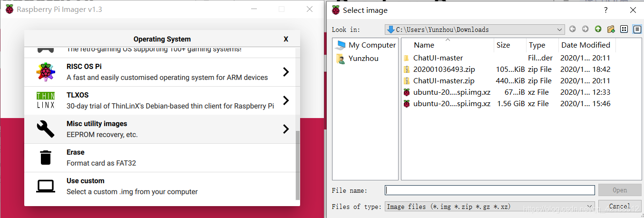The height and width of the screenshot is (218, 644).
Task: Click the 1.56 GiB size cell
Action: point(511,104)
